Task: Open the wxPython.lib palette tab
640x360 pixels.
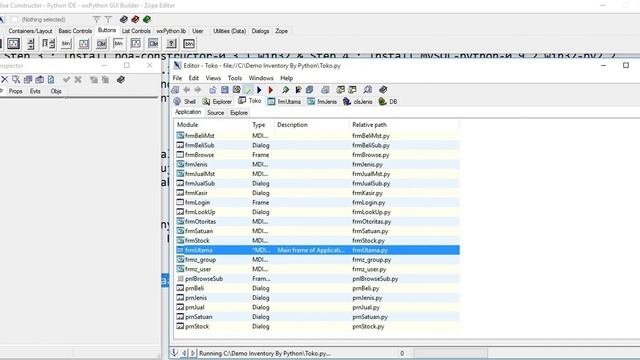Action: pyautogui.click(x=171, y=31)
